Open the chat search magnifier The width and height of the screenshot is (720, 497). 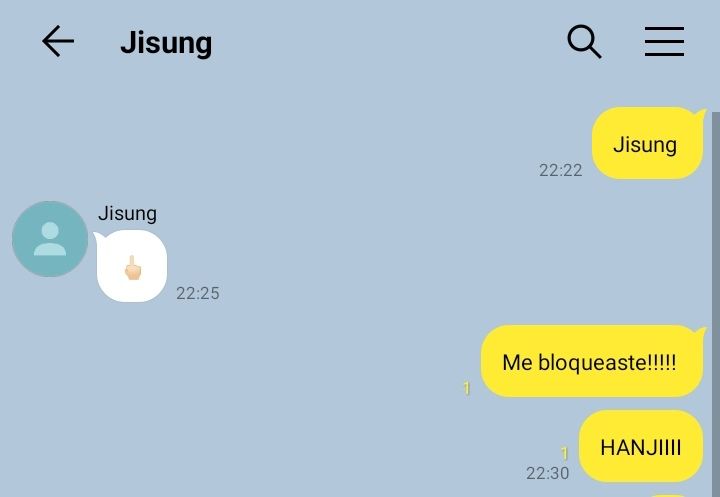coord(584,41)
